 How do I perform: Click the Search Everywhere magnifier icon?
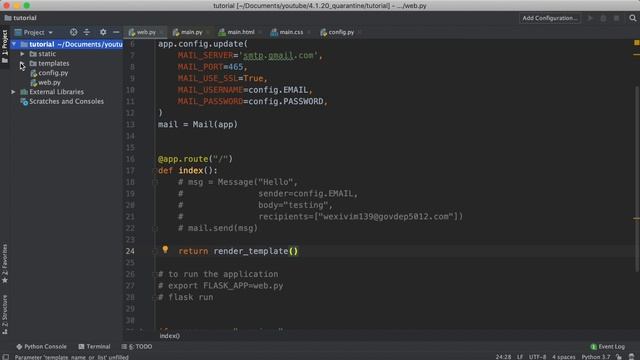coord(633,18)
